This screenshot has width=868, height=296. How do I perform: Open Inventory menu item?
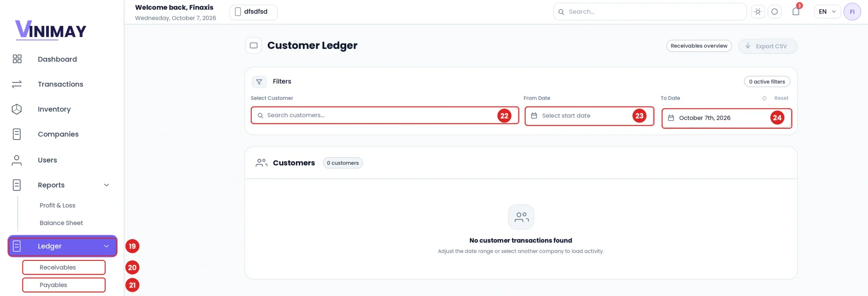(x=54, y=109)
